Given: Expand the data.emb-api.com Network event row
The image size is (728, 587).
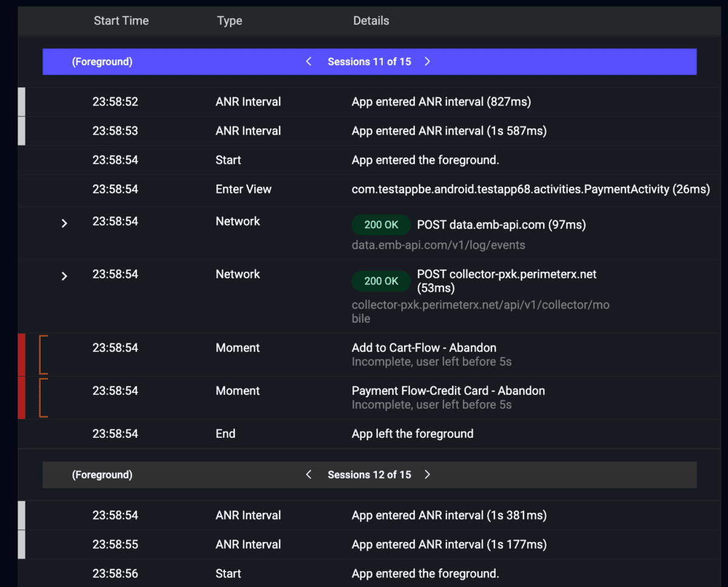Looking at the screenshot, I should pyautogui.click(x=64, y=223).
